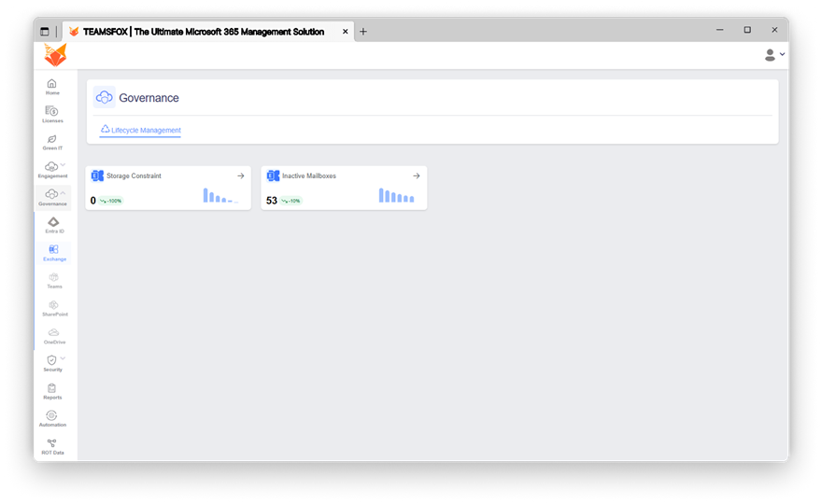Open ROT Data in the sidebar
Viewport: 822px width, 504px height.
52,447
